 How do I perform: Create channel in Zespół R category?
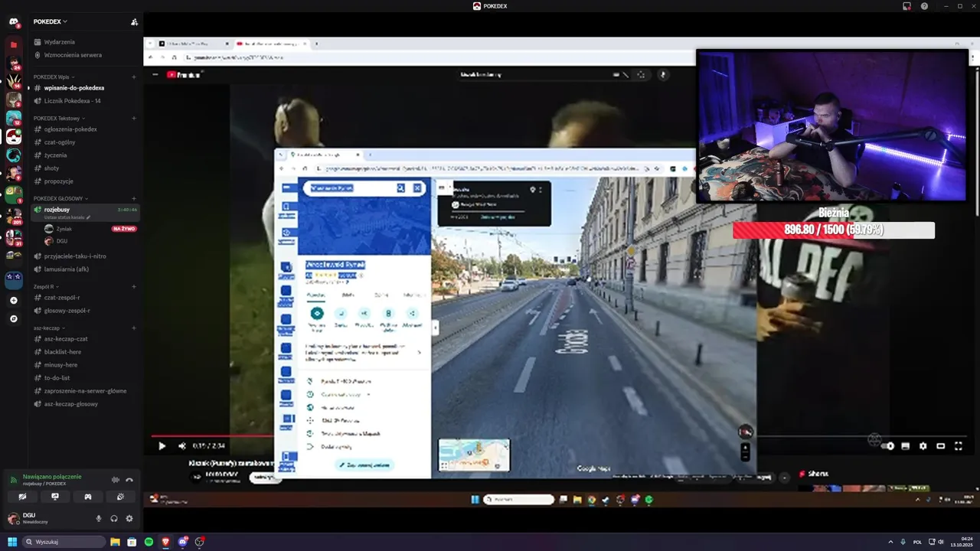point(134,286)
